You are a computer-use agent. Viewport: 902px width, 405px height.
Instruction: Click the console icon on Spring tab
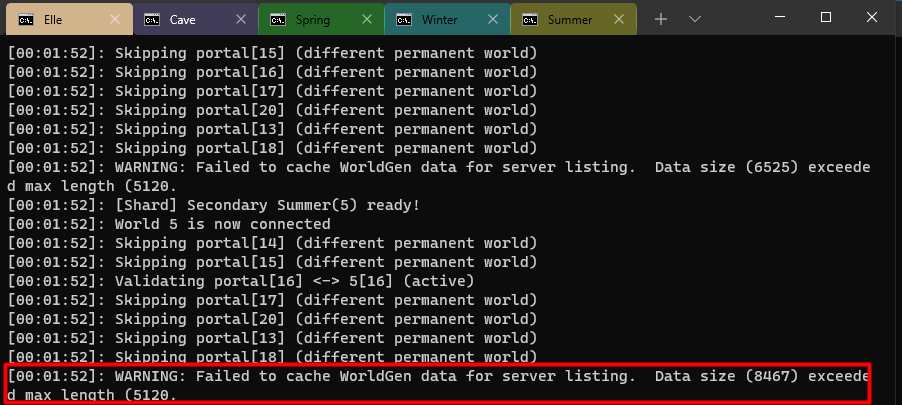click(x=277, y=19)
